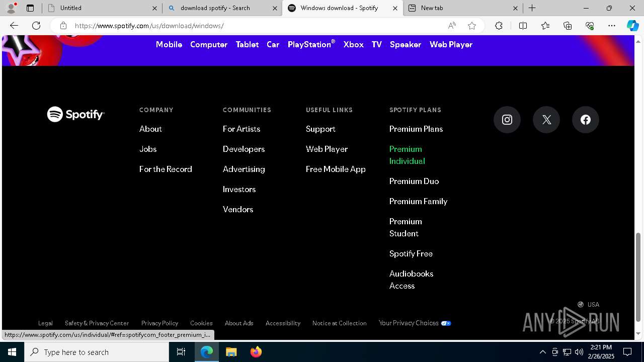Open Collections panel

(x=568, y=26)
